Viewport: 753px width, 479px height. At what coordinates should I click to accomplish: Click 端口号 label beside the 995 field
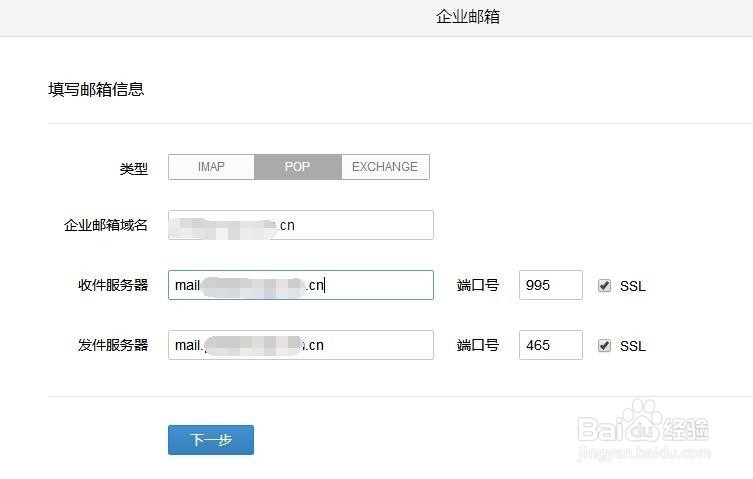(x=478, y=285)
